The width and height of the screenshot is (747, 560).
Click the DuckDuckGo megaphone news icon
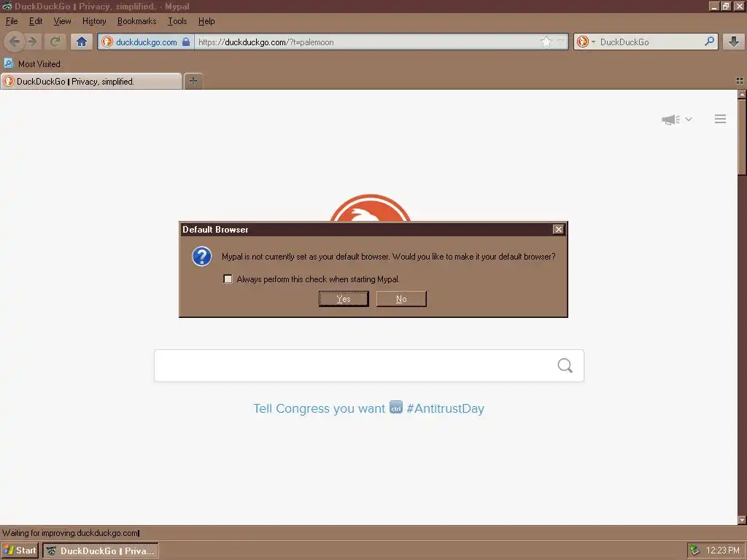coord(670,119)
